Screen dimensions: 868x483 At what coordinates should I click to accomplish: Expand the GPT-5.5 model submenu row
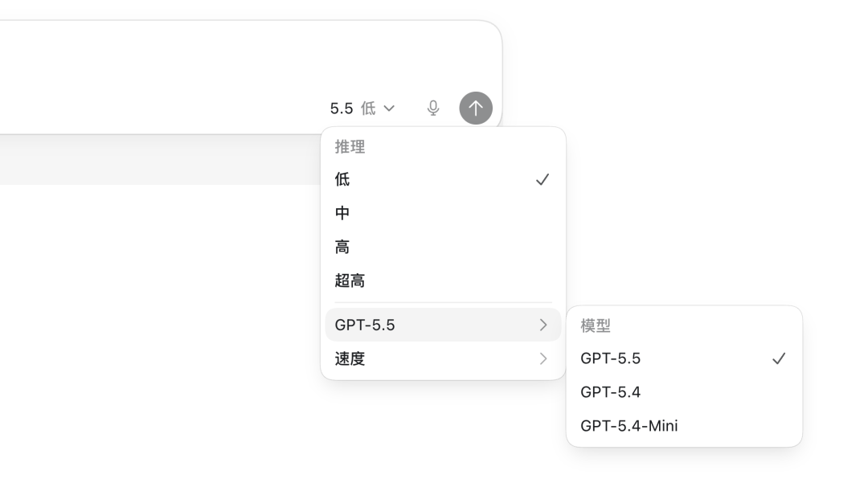click(443, 325)
